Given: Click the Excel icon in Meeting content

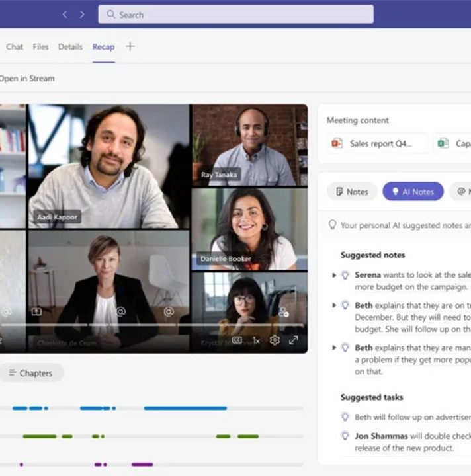Looking at the screenshot, I should pyautogui.click(x=443, y=143).
